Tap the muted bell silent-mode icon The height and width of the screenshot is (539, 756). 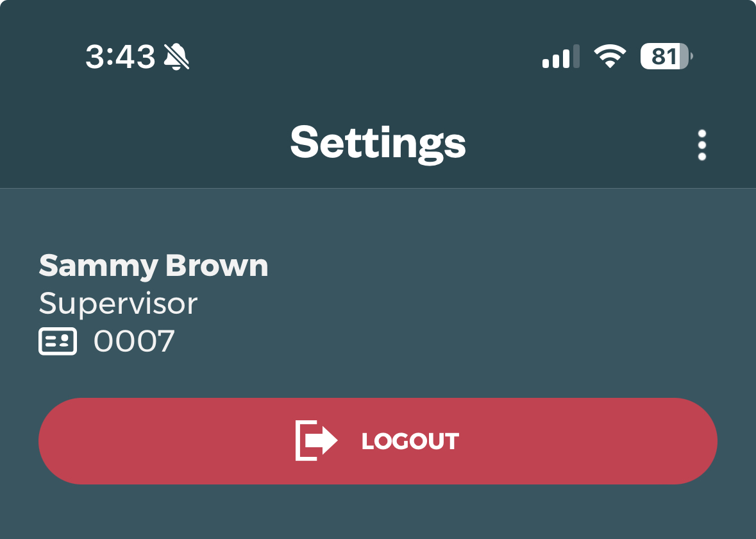pyautogui.click(x=176, y=57)
